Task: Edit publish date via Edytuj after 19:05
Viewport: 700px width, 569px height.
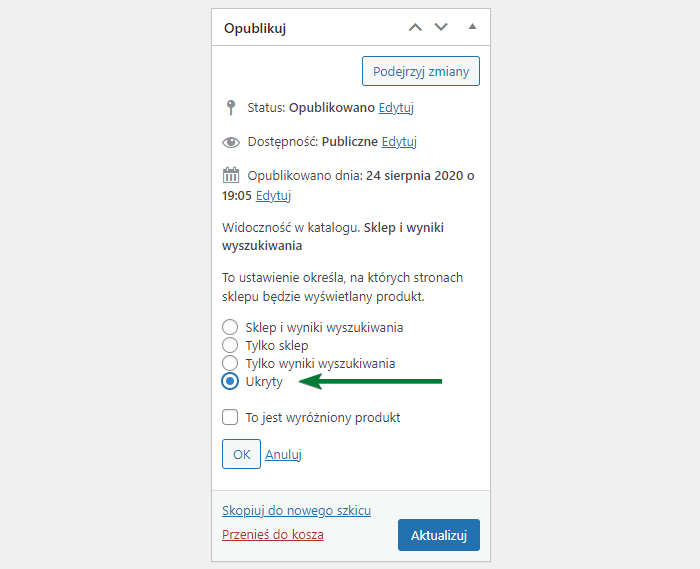Action: click(273, 195)
